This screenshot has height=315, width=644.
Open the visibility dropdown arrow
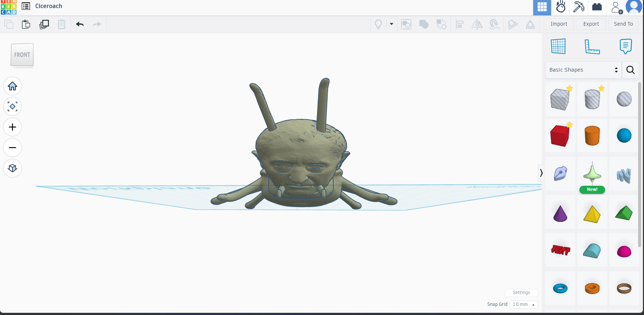coord(392,24)
